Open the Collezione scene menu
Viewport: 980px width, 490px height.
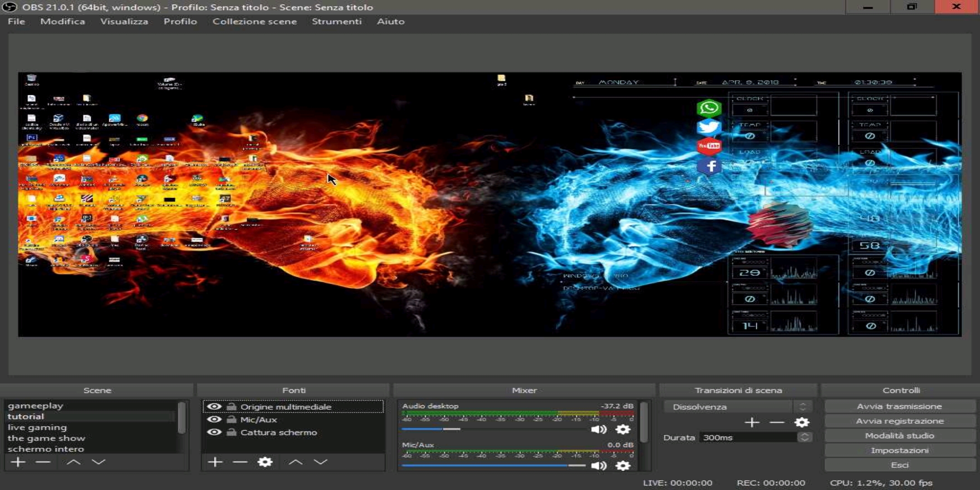click(x=255, y=21)
